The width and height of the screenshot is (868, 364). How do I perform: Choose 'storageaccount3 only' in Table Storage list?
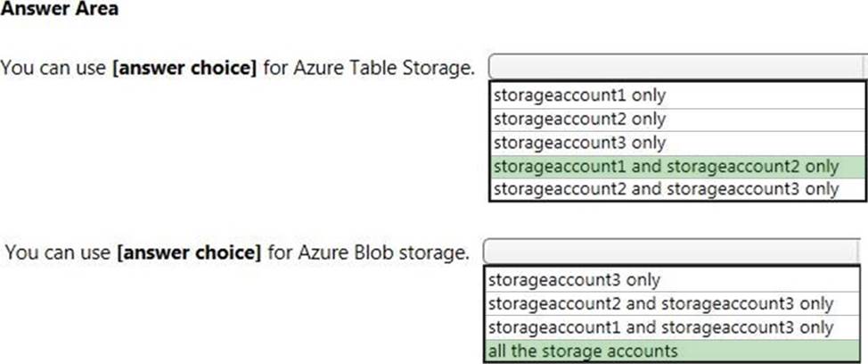[x=579, y=143]
